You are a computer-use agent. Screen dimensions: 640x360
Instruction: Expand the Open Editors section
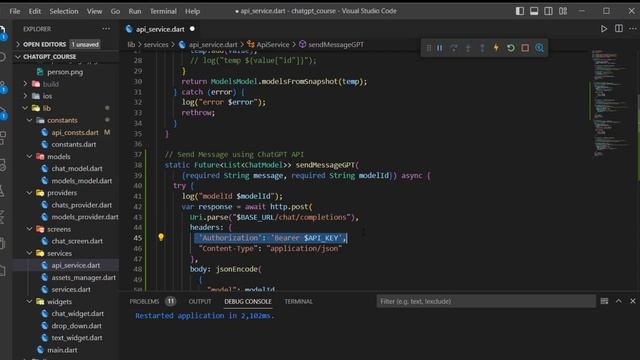click(44, 44)
